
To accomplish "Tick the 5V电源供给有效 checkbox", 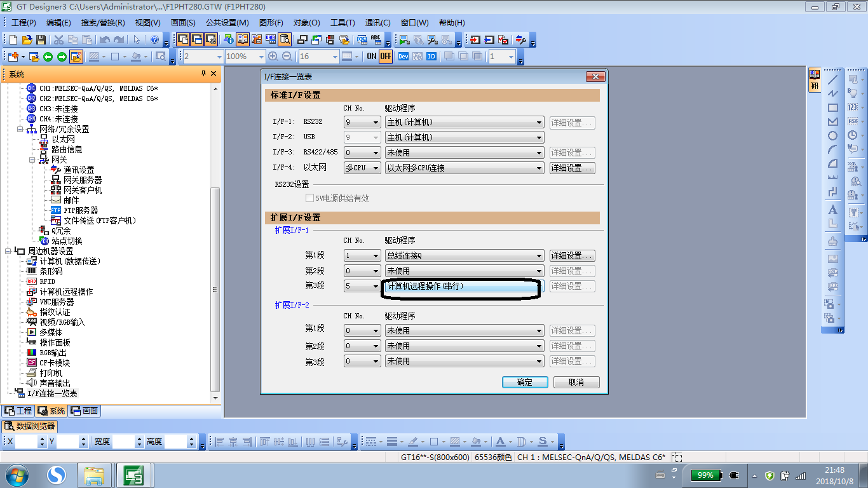I will coord(310,198).
